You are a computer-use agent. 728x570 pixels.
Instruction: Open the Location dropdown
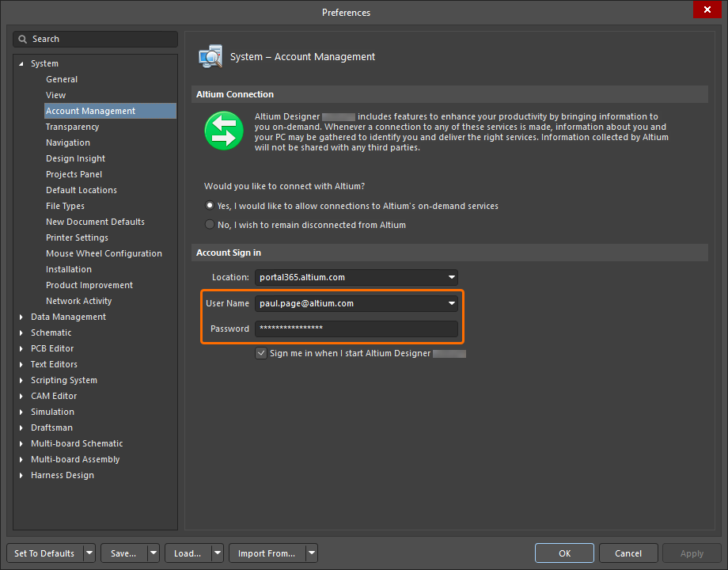(451, 277)
